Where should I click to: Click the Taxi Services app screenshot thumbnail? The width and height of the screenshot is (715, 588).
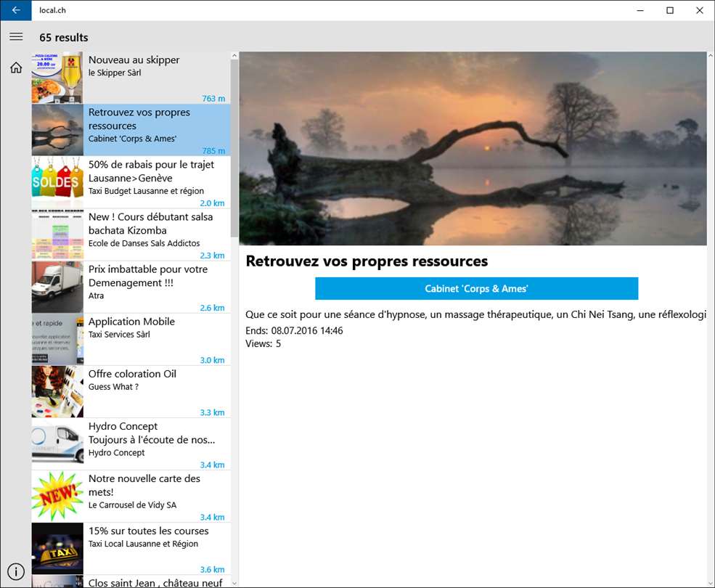click(57, 340)
